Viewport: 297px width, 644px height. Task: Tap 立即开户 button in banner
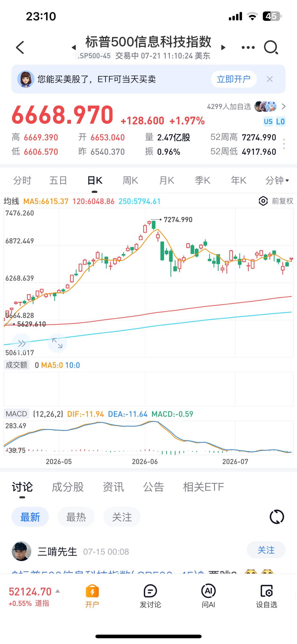[x=234, y=79]
